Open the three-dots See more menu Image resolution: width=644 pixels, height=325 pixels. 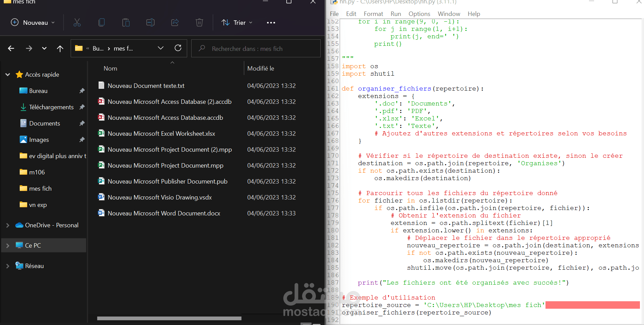[x=271, y=23]
